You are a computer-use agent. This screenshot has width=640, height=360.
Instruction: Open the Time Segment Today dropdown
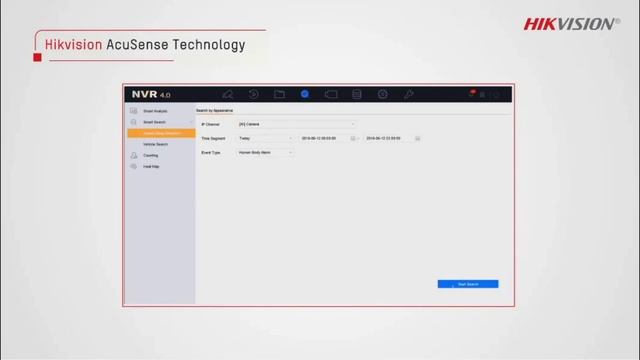click(265, 138)
